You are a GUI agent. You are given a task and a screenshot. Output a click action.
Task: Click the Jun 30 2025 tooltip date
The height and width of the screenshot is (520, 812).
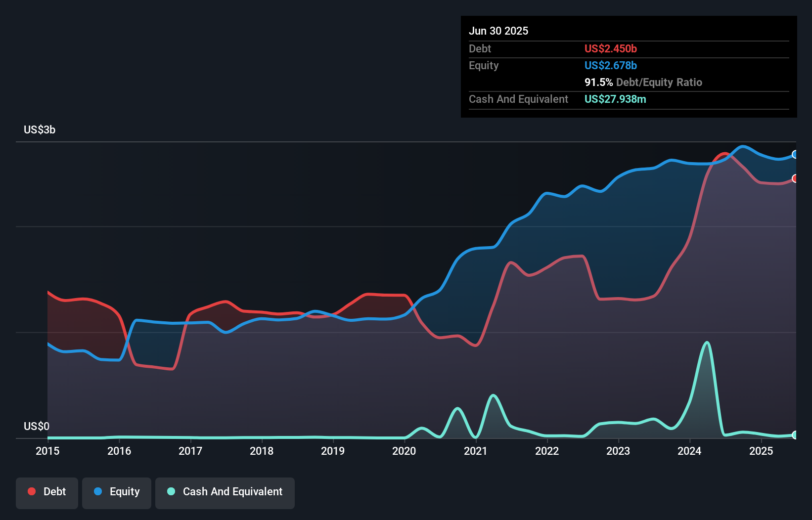(498, 31)
